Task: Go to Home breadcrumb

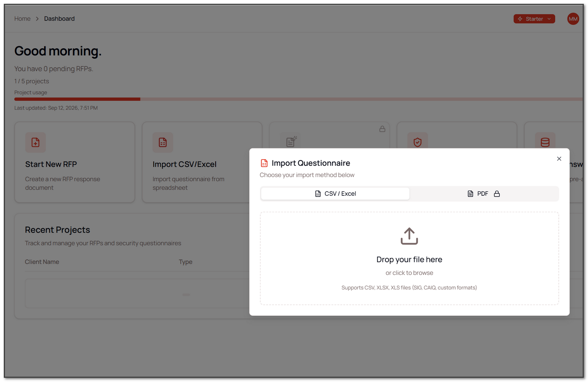Action: [22, 19]
